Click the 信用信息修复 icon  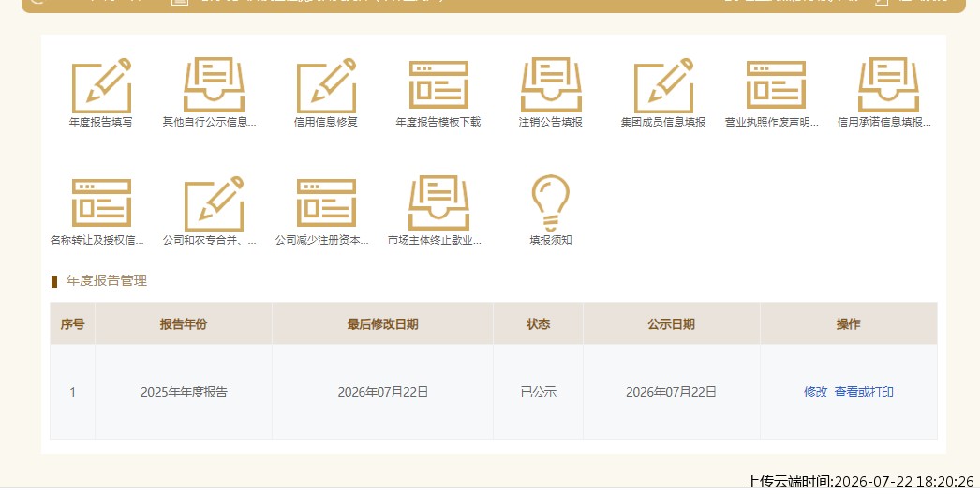326,85
